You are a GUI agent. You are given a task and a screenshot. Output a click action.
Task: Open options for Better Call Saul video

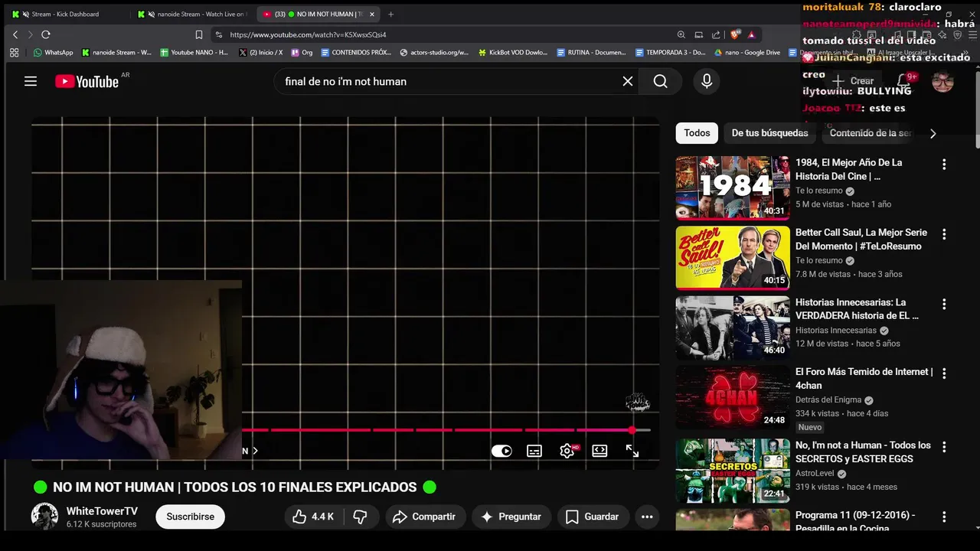point(944,234)
